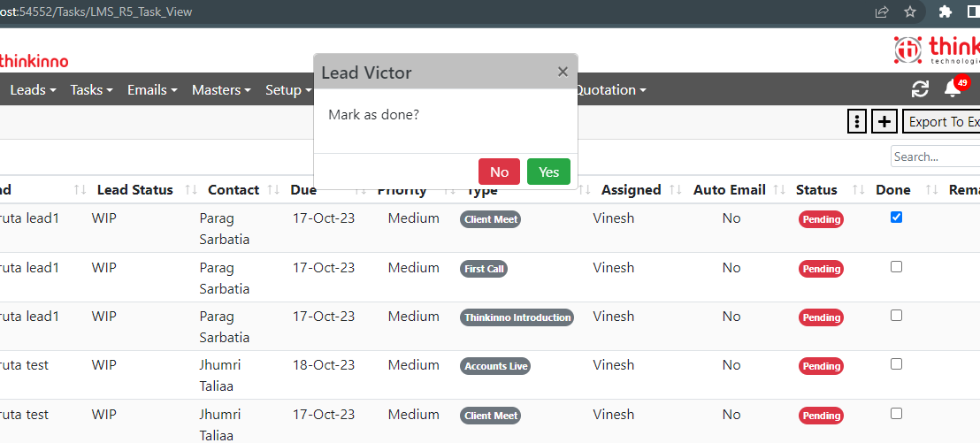Share this page via browser share icon
The height and width of the screenshot is (443, 980).
point(882,11)
